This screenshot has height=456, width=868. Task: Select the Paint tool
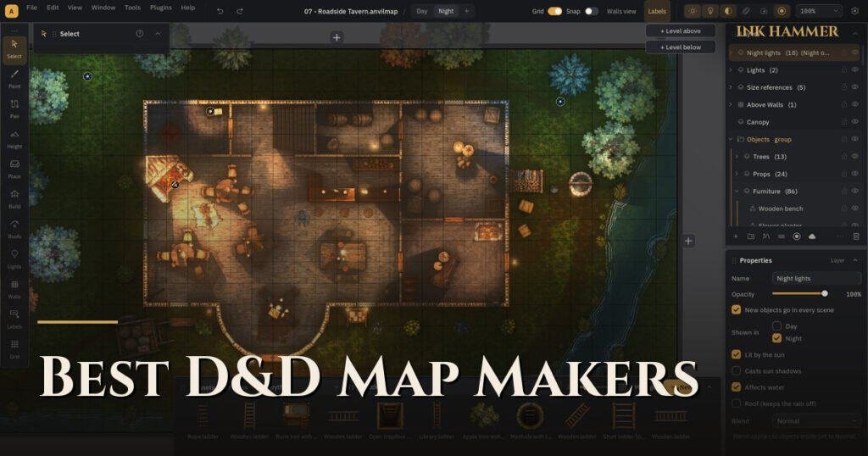[x=14, y=79]
